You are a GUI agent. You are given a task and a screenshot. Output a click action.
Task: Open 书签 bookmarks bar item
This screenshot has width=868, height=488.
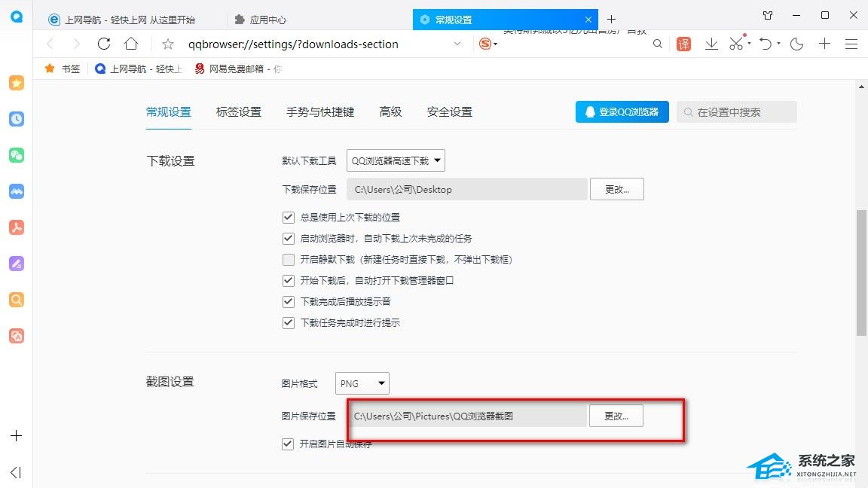click(x=62, y=69)
